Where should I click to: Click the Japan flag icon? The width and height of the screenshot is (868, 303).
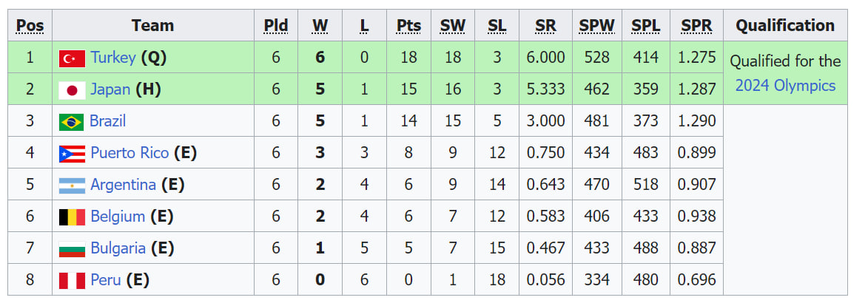click(72, 89)
